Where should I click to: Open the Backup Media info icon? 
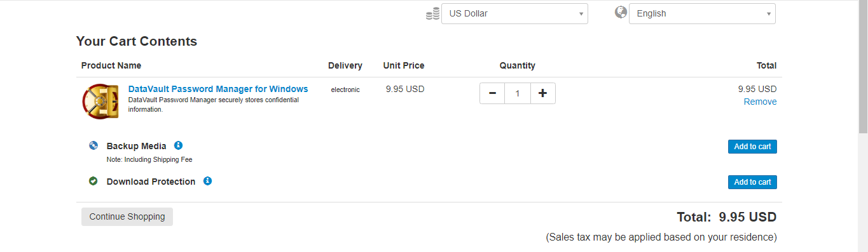pyautogui.click(x=178, y=145)
